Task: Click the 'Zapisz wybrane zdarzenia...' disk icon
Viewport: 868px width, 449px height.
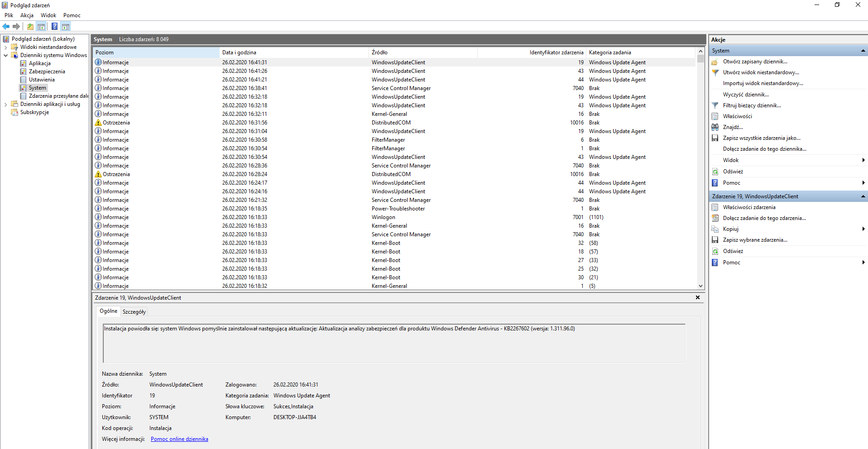Action: 715,240
